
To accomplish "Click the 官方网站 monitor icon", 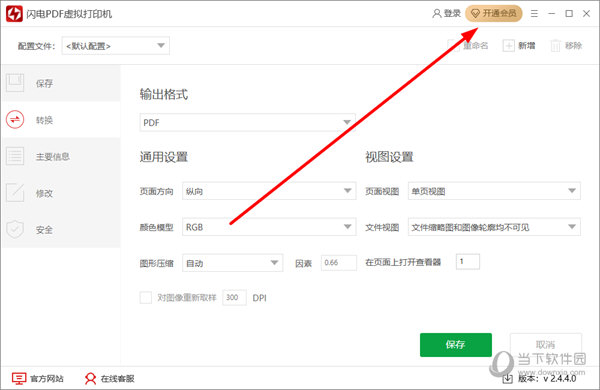I will point(19,379).
